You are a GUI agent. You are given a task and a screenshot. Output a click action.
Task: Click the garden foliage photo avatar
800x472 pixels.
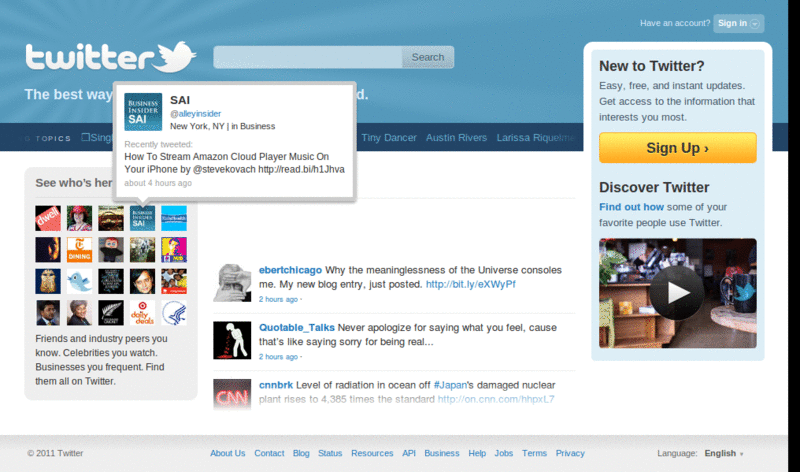point(142,250)
